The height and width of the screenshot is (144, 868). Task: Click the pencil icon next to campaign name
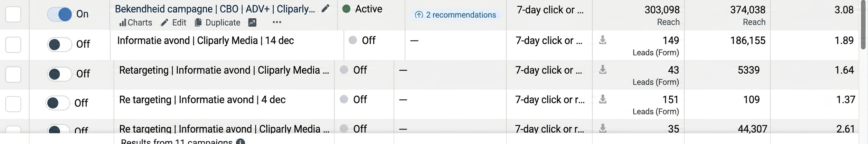click(x=325, y=9)
